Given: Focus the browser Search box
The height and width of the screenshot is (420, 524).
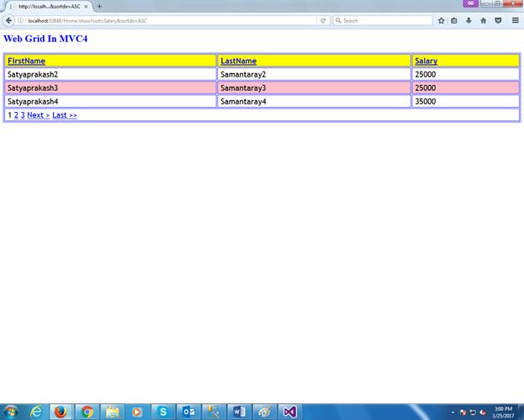Looking at the screenshot, I should [x=383, y=21].
